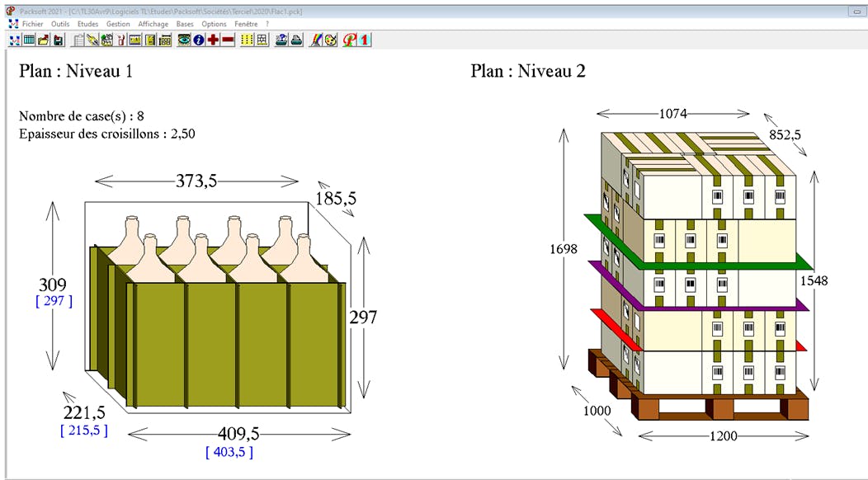Image resolution: width=868 pixels, height=480 pixels.
Task: Open the Options menu
Action: tap(214, 24)
